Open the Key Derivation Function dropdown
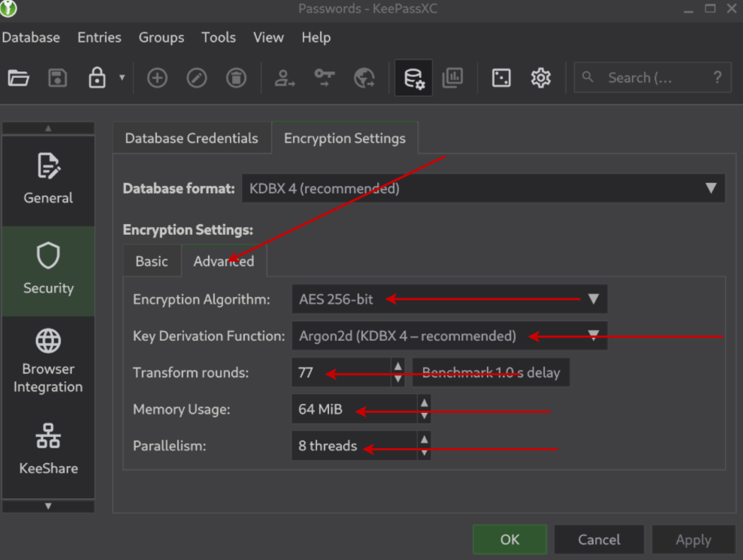743x560 pixels. pos(449,336)
